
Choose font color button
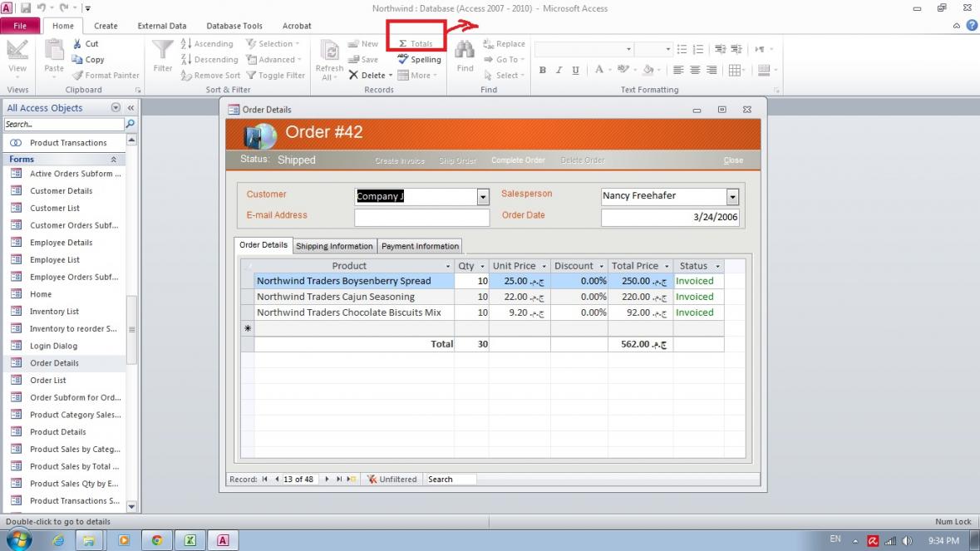tap(598, 70)
